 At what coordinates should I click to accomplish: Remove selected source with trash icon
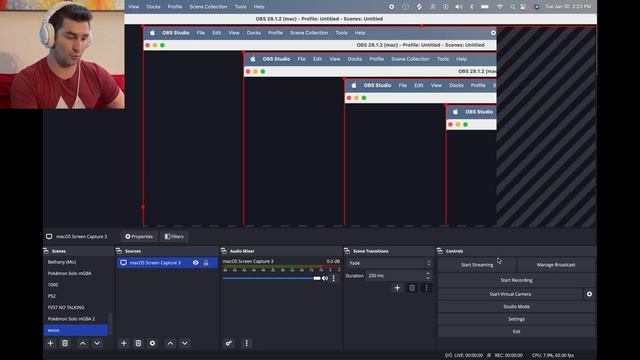[138, 343]
